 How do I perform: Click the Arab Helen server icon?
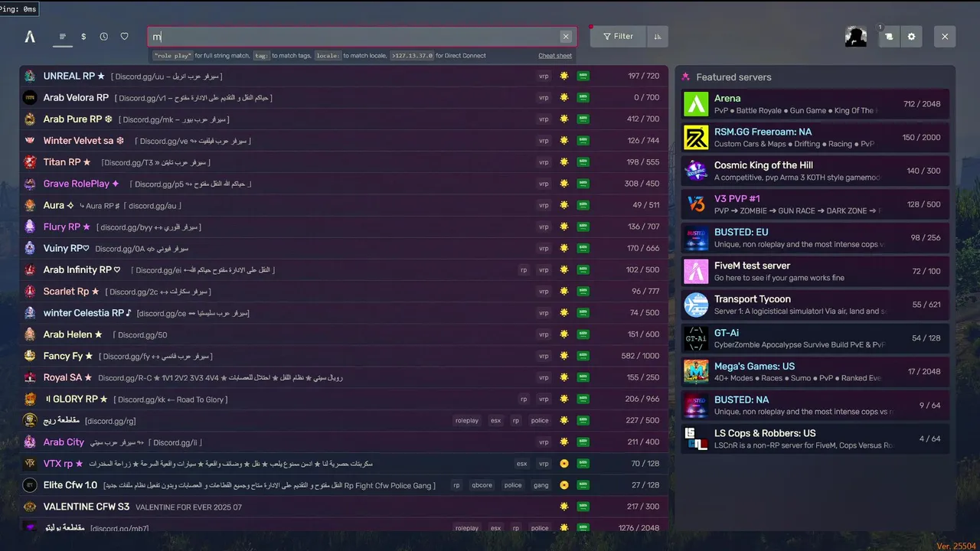click(x=30, y=334)
